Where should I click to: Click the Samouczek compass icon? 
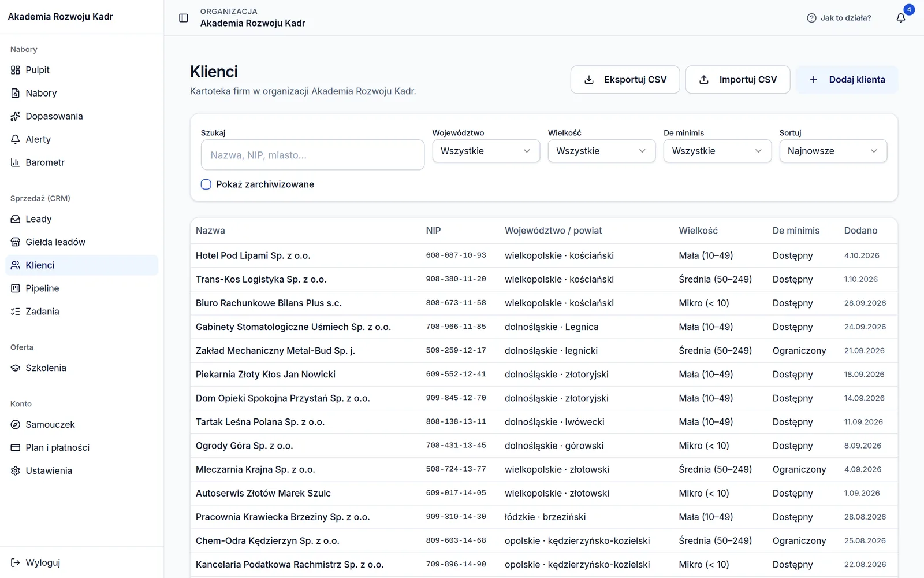[16, 425]
